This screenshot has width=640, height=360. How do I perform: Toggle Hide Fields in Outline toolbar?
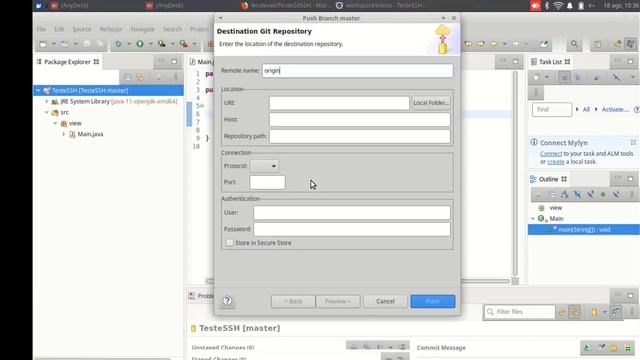(x=577, y=195)
